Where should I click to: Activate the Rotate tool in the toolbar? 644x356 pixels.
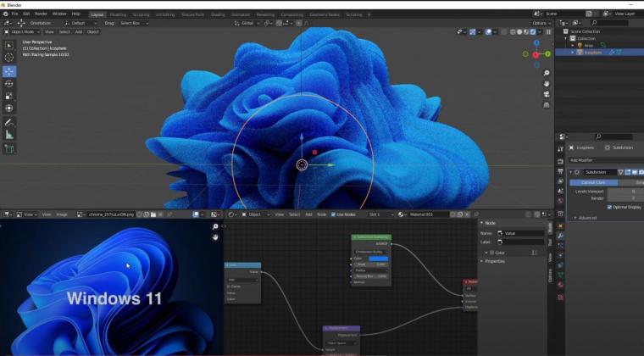coord(9,83)
